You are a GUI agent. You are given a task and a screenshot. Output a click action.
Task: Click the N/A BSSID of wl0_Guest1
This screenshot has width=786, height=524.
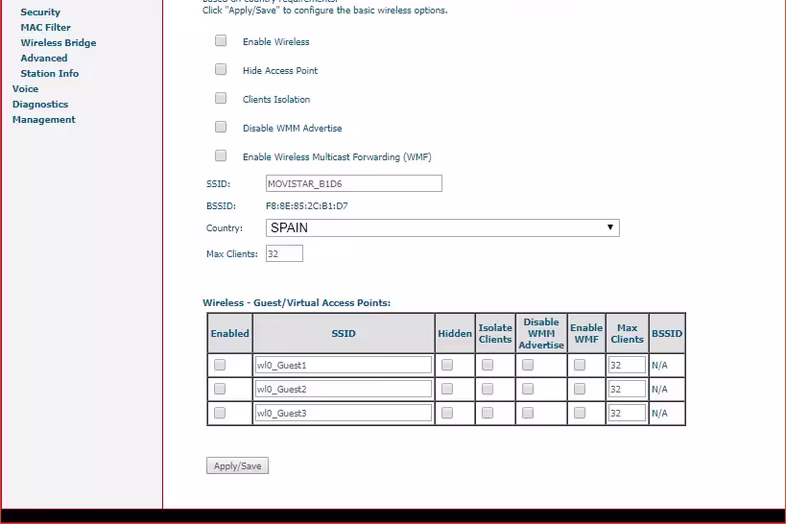point(660,366)
